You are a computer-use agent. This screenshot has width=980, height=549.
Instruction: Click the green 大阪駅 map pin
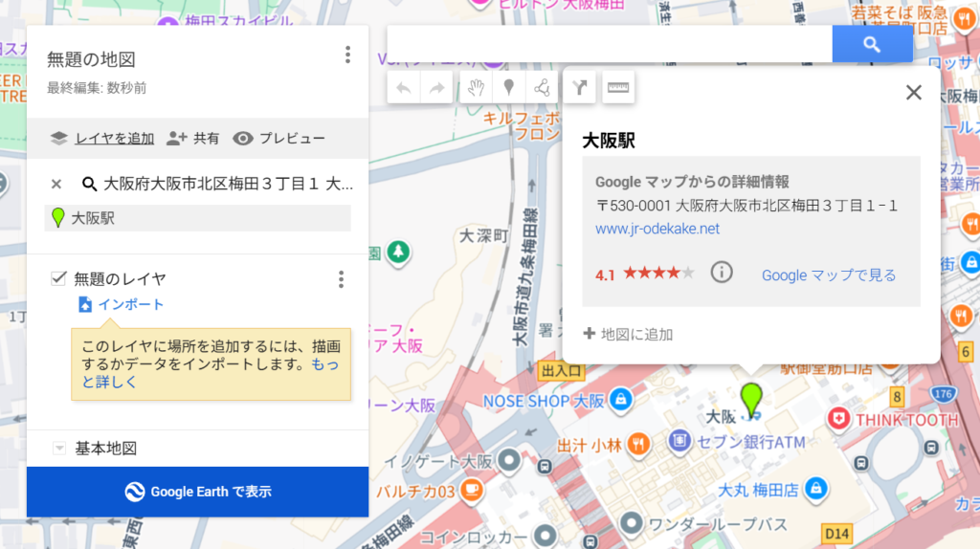click(x=751, y=399)
